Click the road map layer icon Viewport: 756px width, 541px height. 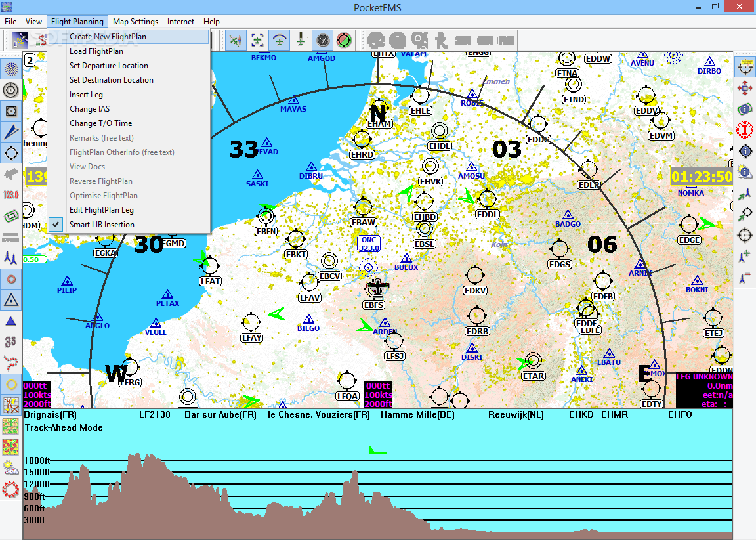[11, 405]
